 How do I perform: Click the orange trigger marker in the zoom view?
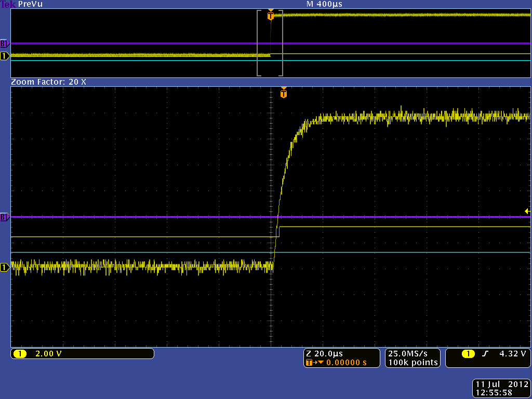pyautogui.click(x=284, y=92)
